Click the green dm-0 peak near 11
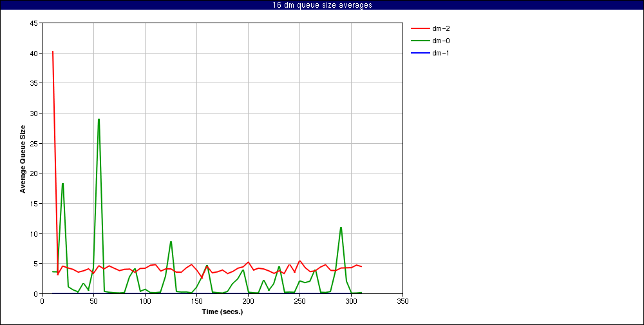 [341, 228]
